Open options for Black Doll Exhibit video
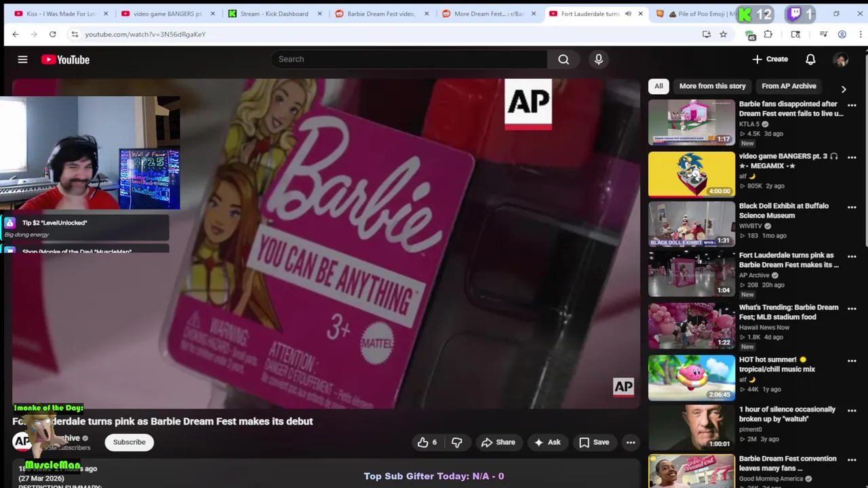Screen dimensions: 868x488 click(x=852, y=207)
